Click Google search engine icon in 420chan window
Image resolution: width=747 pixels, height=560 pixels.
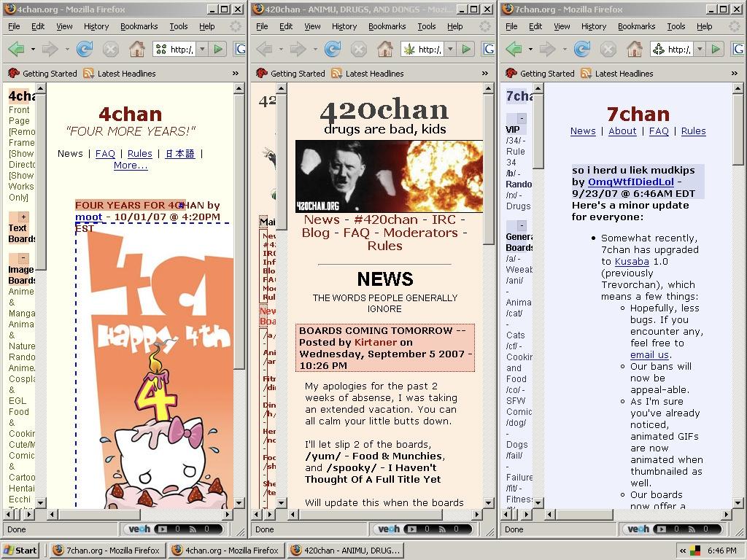(x=489, y=49)
